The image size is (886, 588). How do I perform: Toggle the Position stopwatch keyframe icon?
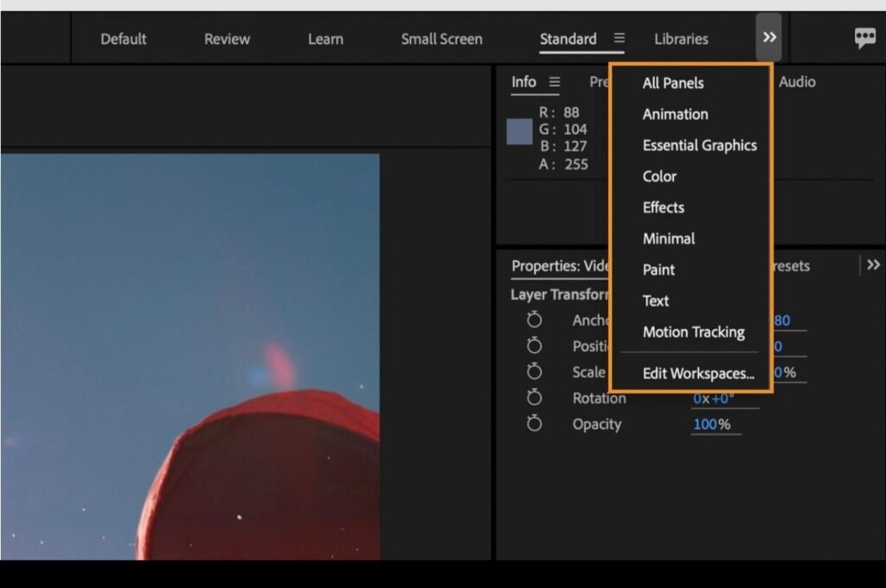coord(534,346)
